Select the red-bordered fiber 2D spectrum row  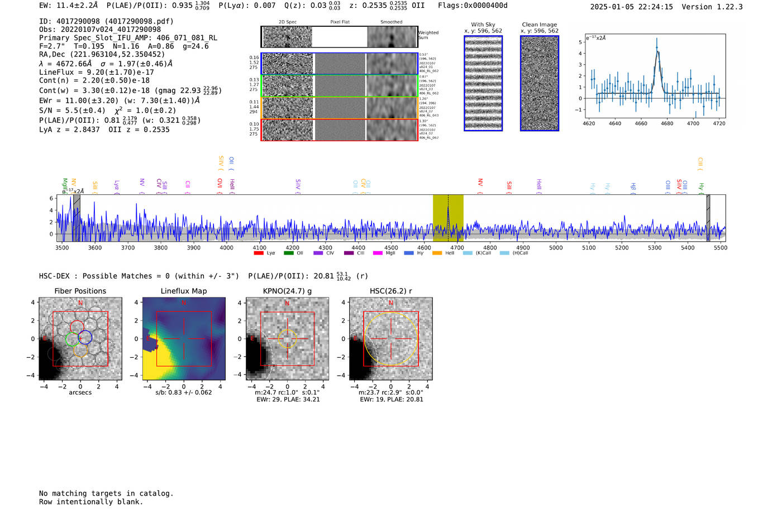[339, 130]
